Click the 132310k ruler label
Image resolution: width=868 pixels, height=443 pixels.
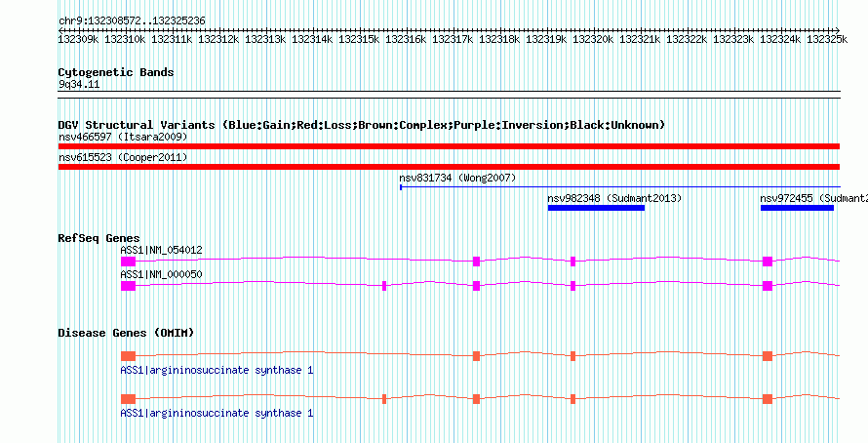pos(125,39)
